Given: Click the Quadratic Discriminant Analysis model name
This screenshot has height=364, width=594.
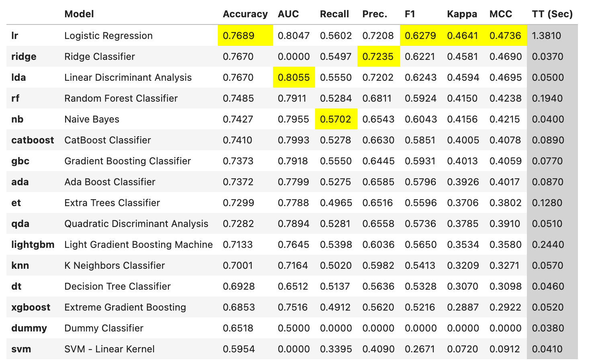Looking at the screenshot, I should point(136,224).
